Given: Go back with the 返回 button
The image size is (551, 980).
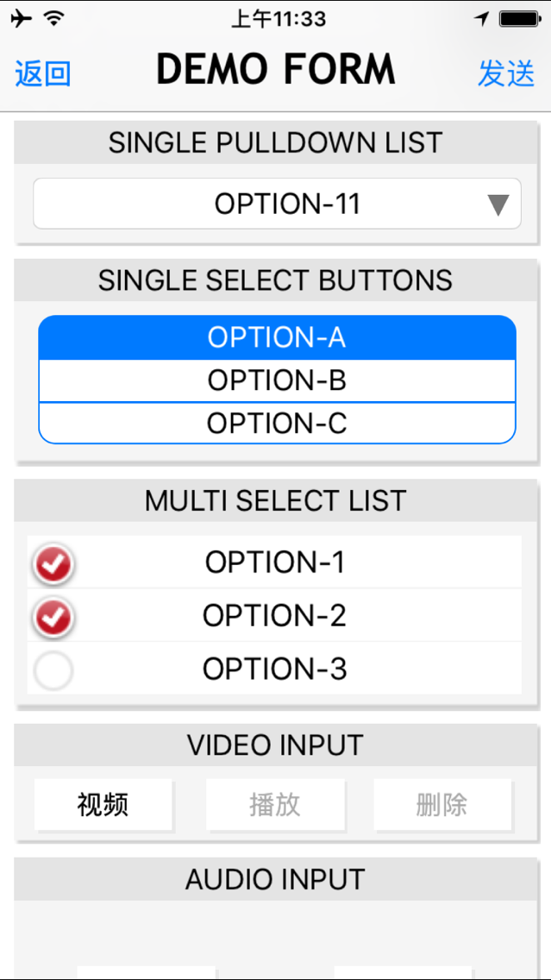Looking at the screenshot, I should coord(42,73).
